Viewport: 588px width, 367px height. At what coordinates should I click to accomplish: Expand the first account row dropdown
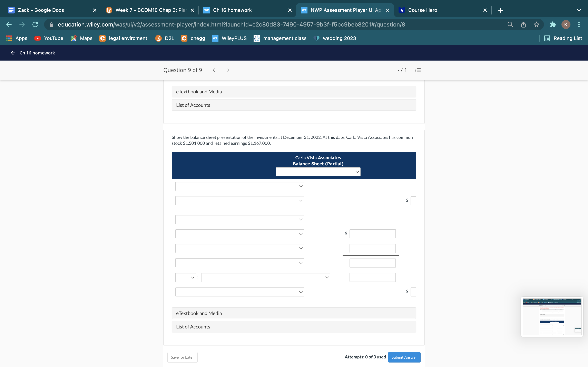tap(239, 186)
